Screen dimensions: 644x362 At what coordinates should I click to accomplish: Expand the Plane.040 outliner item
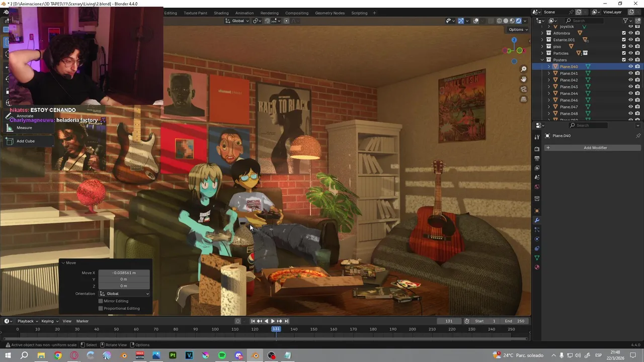tap(549, 66)
